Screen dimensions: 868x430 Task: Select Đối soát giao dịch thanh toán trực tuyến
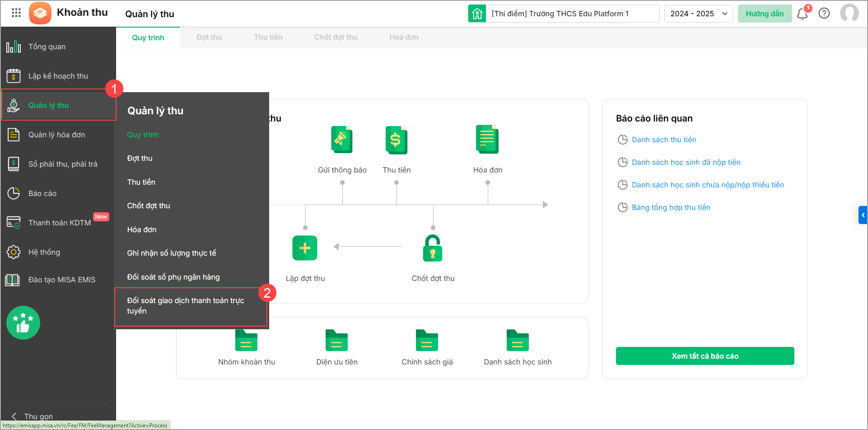pyautogui.click(x=191, y=306)
